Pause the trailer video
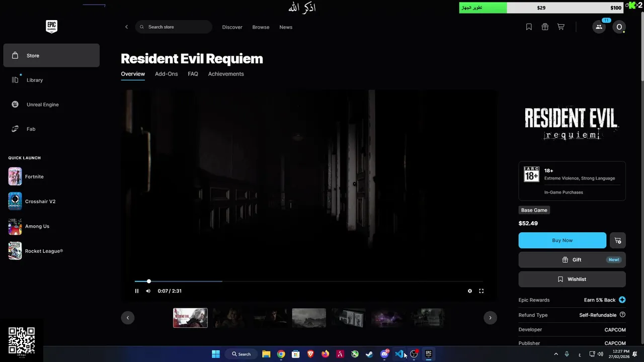Image resolution: width=644 pixels, height=362 pixels. (136, 291)
